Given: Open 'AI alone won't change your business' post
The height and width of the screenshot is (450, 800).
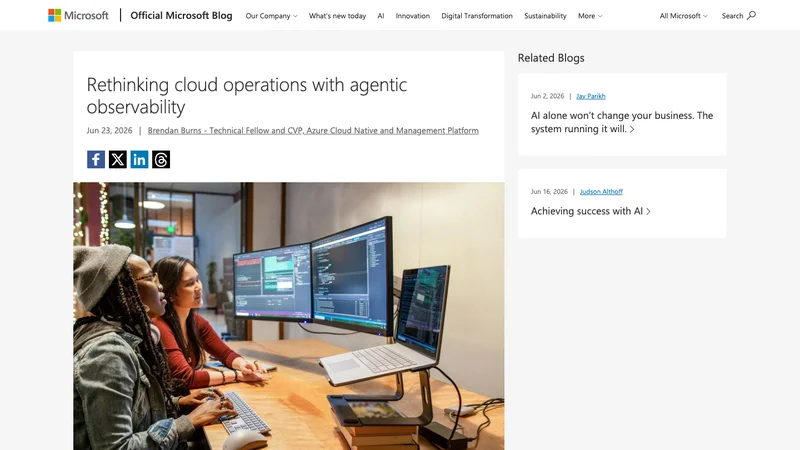Looking at the screenshot, I should click(x=622, y=122).
